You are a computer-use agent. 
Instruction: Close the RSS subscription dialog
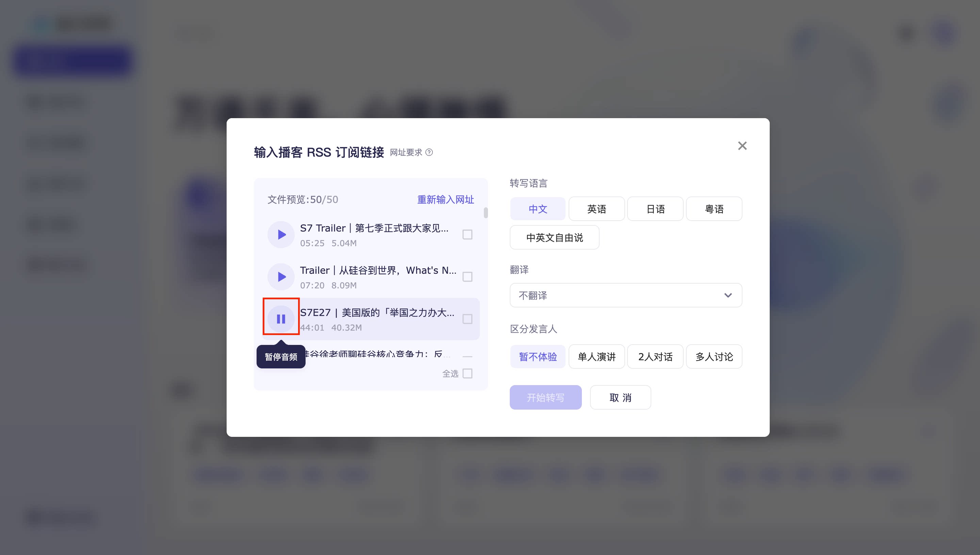(x=742, y=146)
